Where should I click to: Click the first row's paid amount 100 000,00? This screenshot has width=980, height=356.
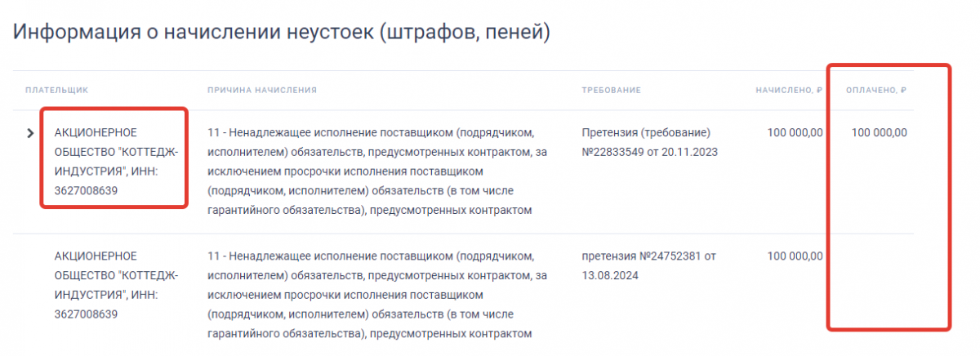(x=879, y=132)
